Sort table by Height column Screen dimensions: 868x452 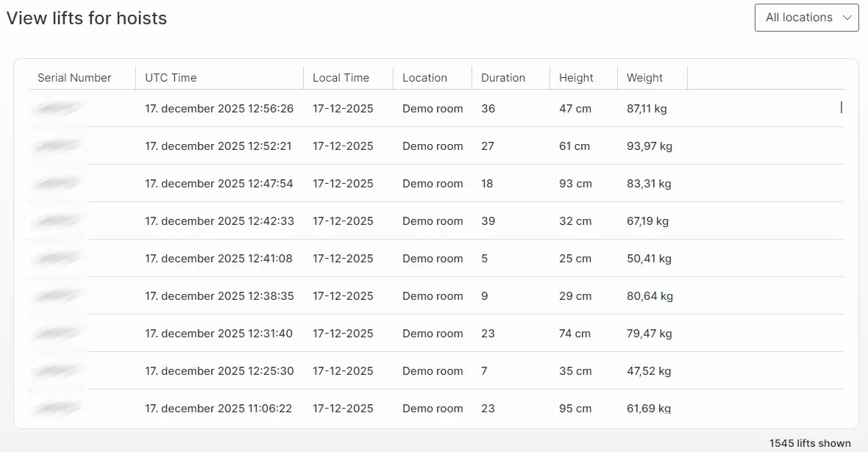(576, 78)
